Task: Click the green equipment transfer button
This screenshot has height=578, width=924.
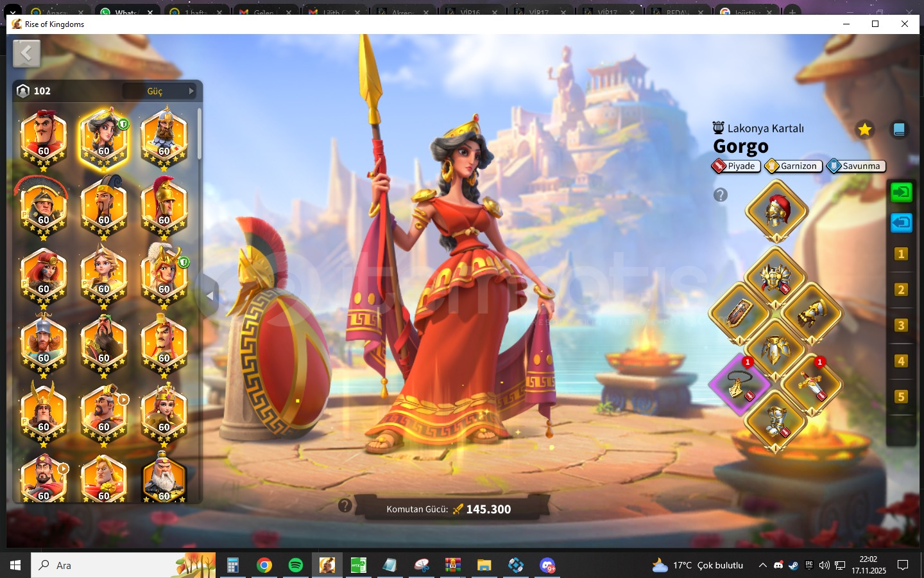Action: coord(901,192)
